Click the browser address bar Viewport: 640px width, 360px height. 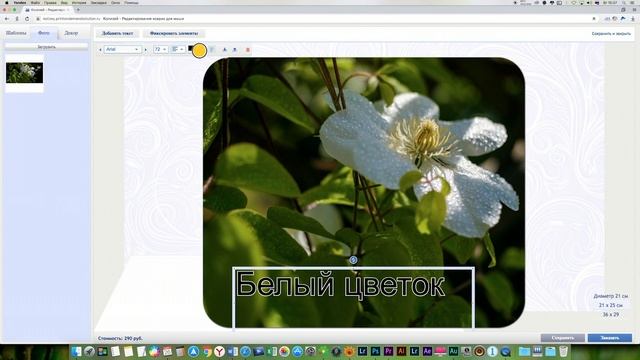(x=314, y=19)
